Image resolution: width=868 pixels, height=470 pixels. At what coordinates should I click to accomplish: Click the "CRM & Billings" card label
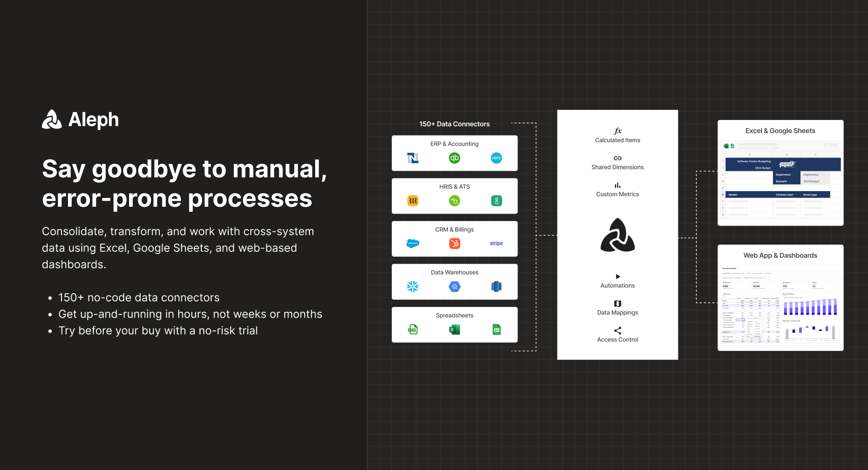tap(455, 229)
